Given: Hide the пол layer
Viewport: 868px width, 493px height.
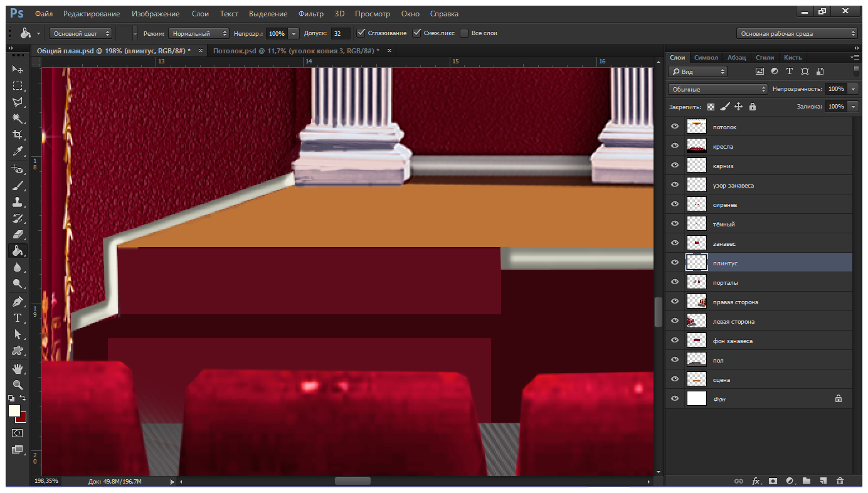Looking at the screenshot, I should [675, 360].
